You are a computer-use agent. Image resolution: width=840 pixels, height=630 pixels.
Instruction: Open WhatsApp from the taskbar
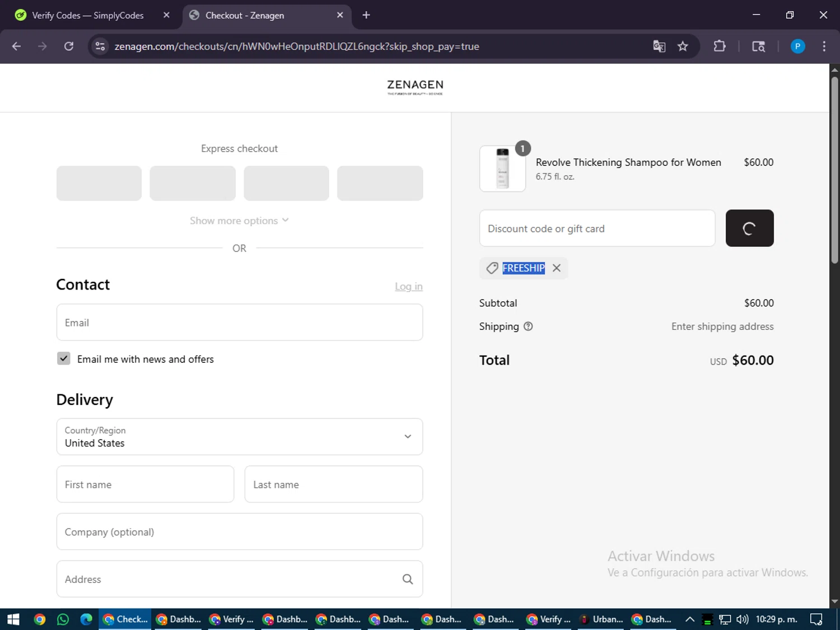tap(63, 619)
